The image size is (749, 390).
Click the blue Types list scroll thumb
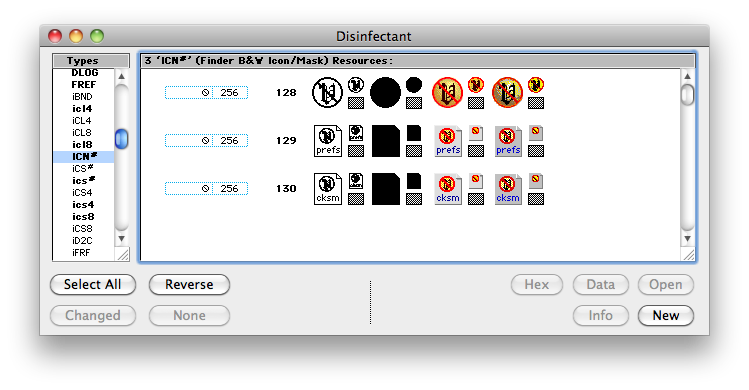coord(122,139)
